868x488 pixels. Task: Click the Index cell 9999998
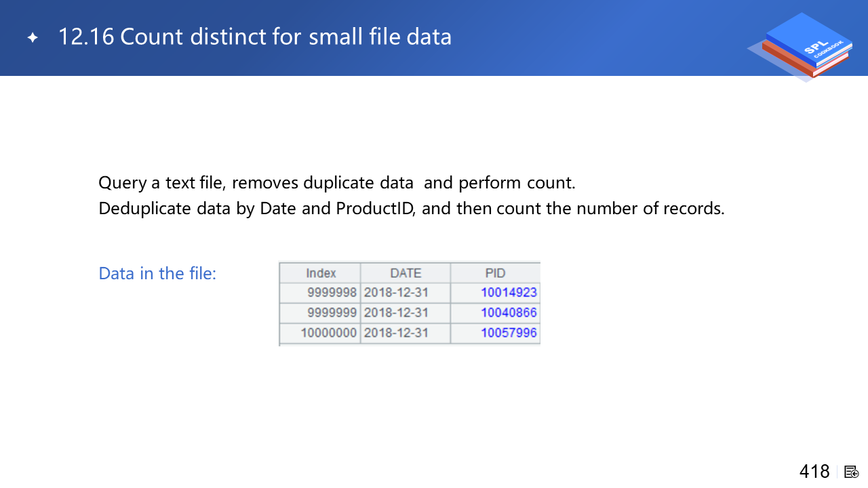(x=332, y=293)
